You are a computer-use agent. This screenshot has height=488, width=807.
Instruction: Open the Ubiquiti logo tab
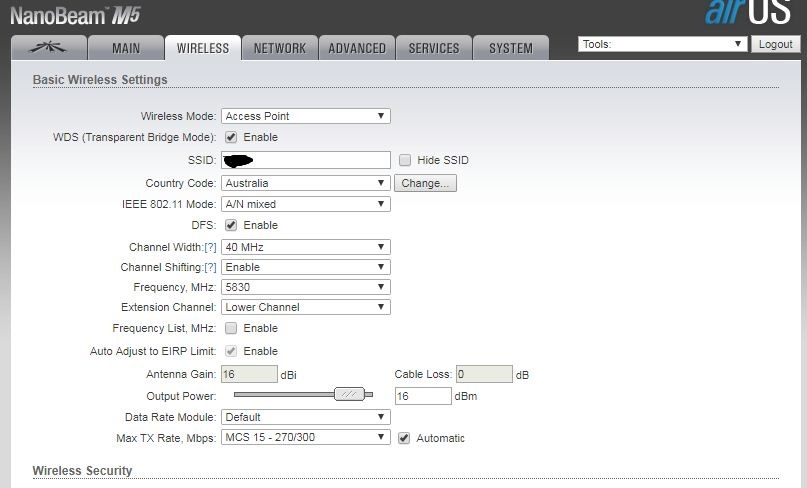coord(48,48)
